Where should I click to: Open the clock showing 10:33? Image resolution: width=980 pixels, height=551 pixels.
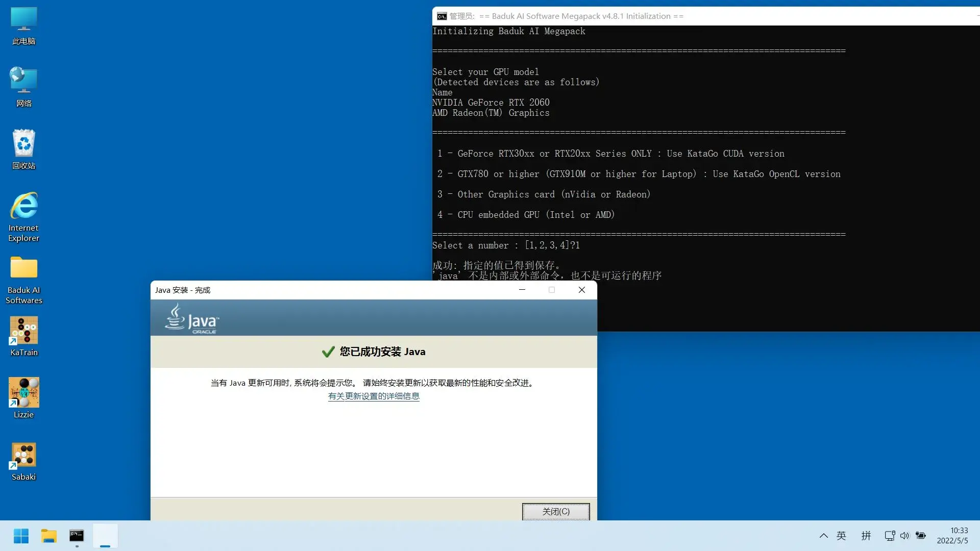pos(952,536)
